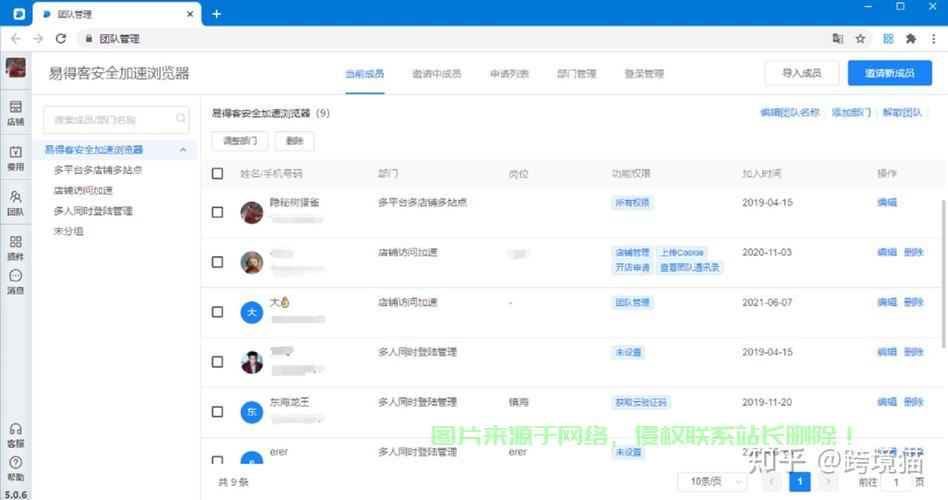Select 未分组 in the department tree
Screen dimensions: 948x500
pos(68,231)
